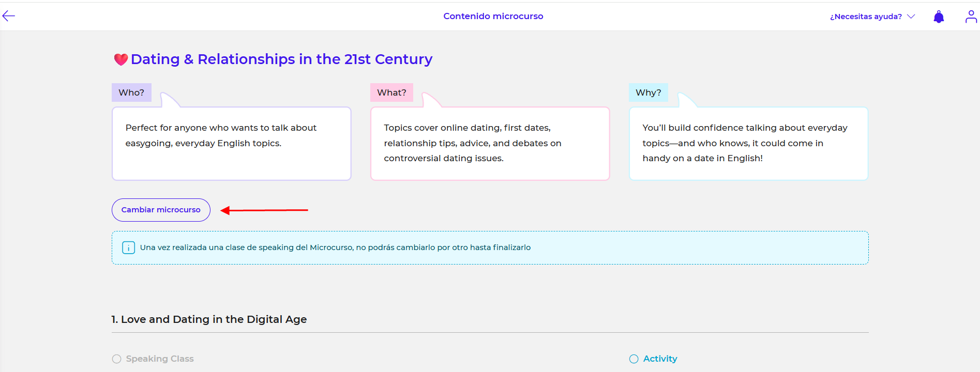Click the info icon in the notice banner

(128, 248)
